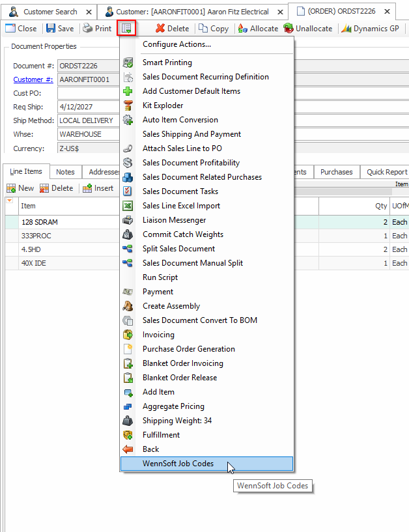Open Kit Exploder action
Screen dimensions: 409x532
(x=163, y=105)
